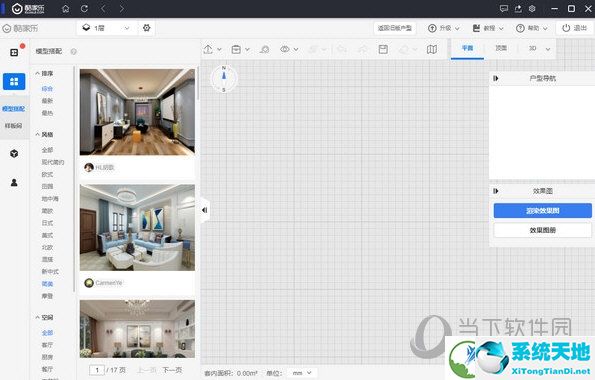
Task: Collapse the 户型导航 panel arrow
Action: pyautogui.click(x=496, y=78)
